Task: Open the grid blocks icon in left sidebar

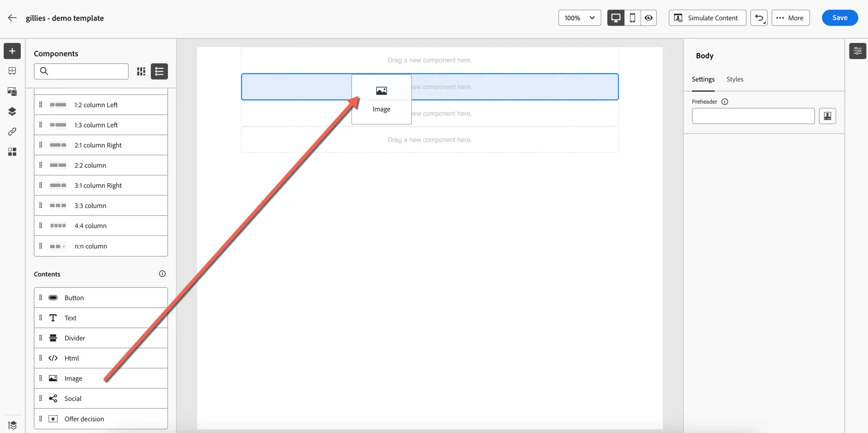Action: 12,152
